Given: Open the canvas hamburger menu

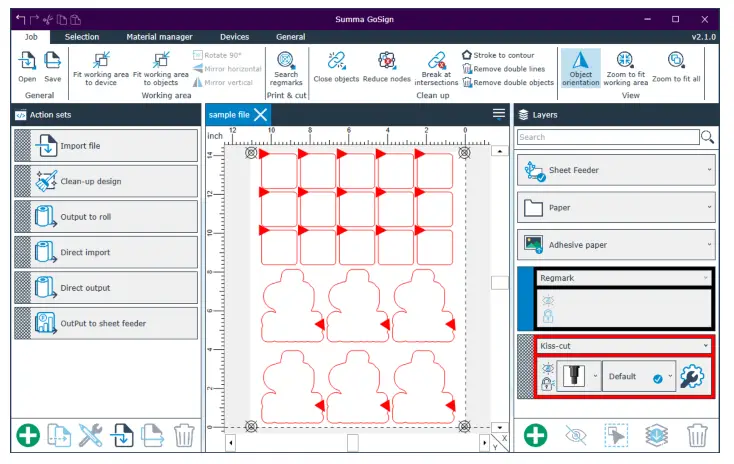Looking at the screenshot, I should click(x=499, y=114).
